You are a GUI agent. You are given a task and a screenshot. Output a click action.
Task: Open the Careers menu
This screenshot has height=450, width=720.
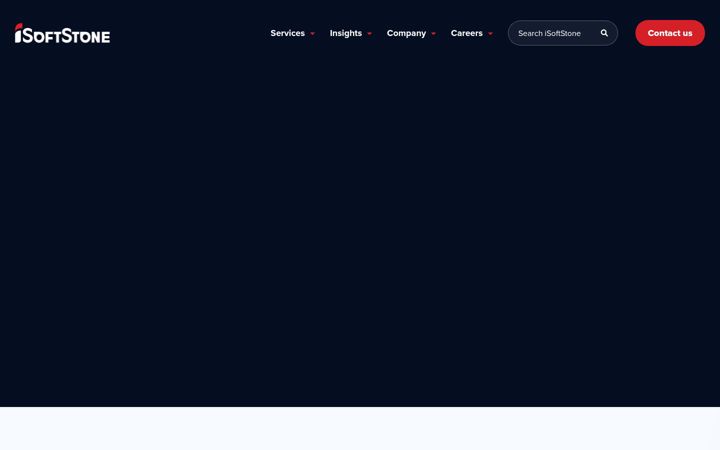click(467, 33)
